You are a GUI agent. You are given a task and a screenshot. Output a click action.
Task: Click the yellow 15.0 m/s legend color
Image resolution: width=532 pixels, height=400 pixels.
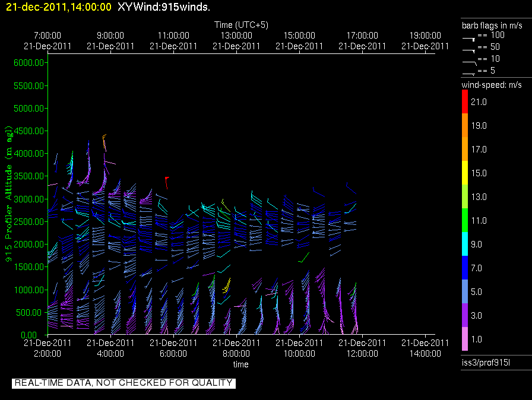(465, 173)
